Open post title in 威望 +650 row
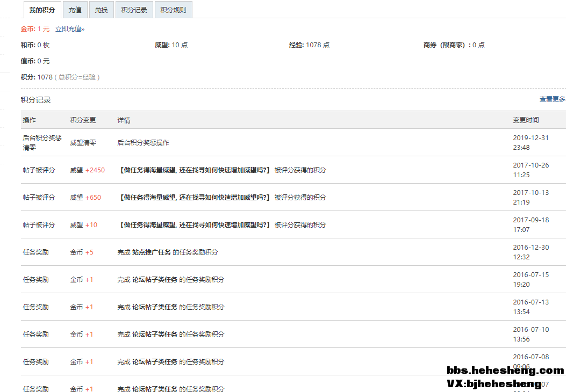The width and height of the screenshot is (566, 392). coord(195,198)
